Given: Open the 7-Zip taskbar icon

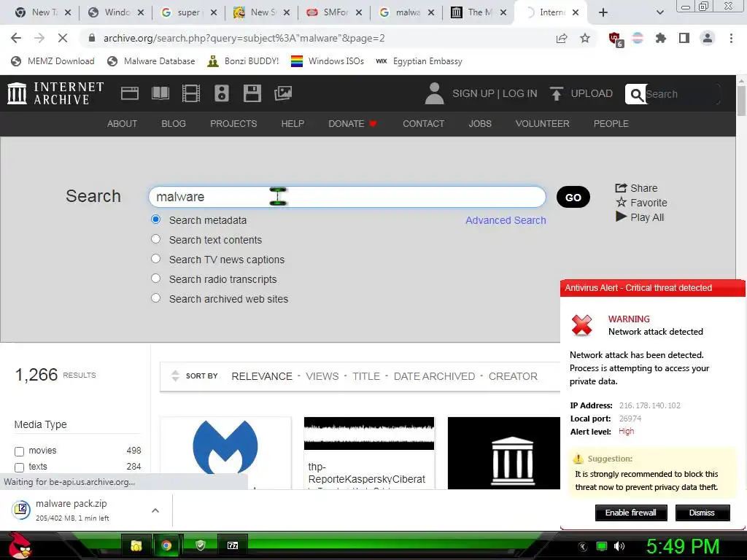Looking at the screenshot, I should click(x=233, y=545).
